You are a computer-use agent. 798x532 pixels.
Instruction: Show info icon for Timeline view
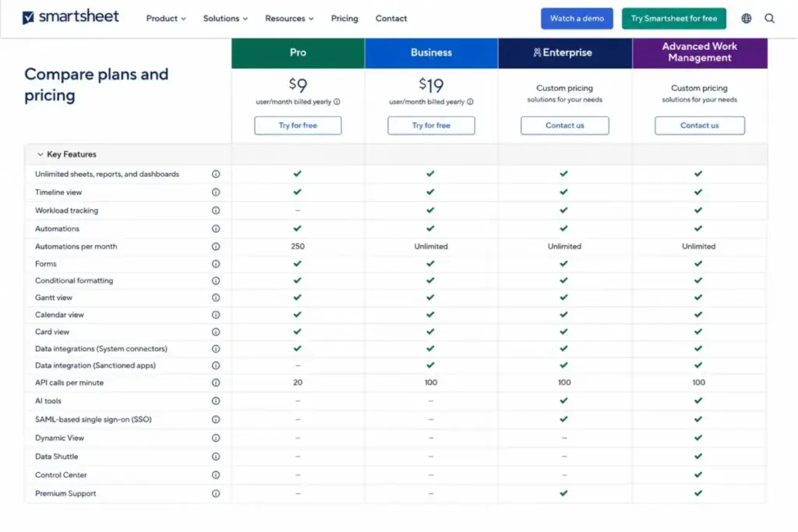pyautogui.click(x=216, y=192)
